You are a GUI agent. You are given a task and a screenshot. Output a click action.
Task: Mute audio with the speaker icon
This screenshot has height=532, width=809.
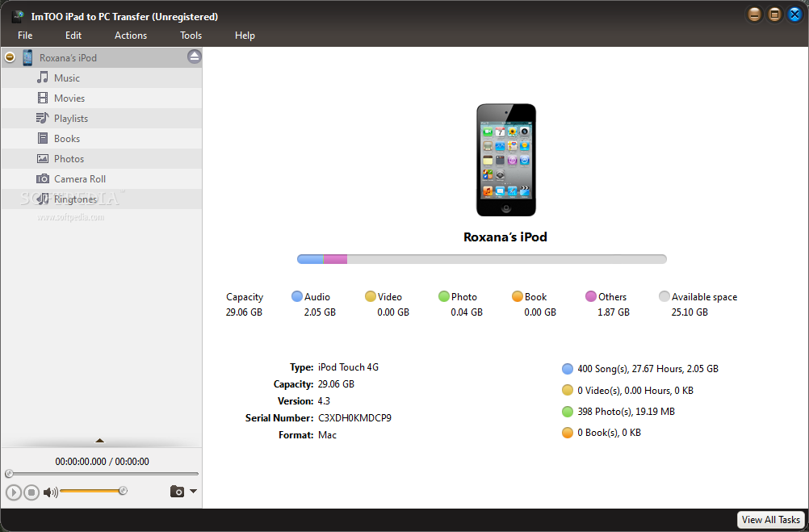coord(50,492)
